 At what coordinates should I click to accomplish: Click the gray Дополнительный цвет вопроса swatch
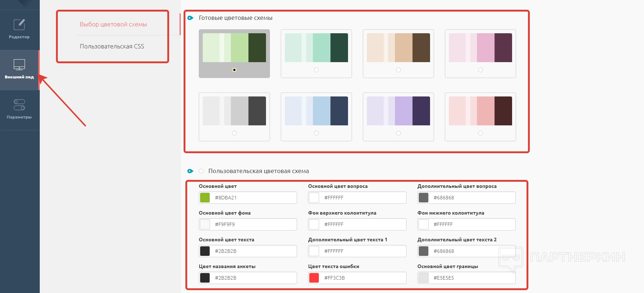click(x=424, y=198)
